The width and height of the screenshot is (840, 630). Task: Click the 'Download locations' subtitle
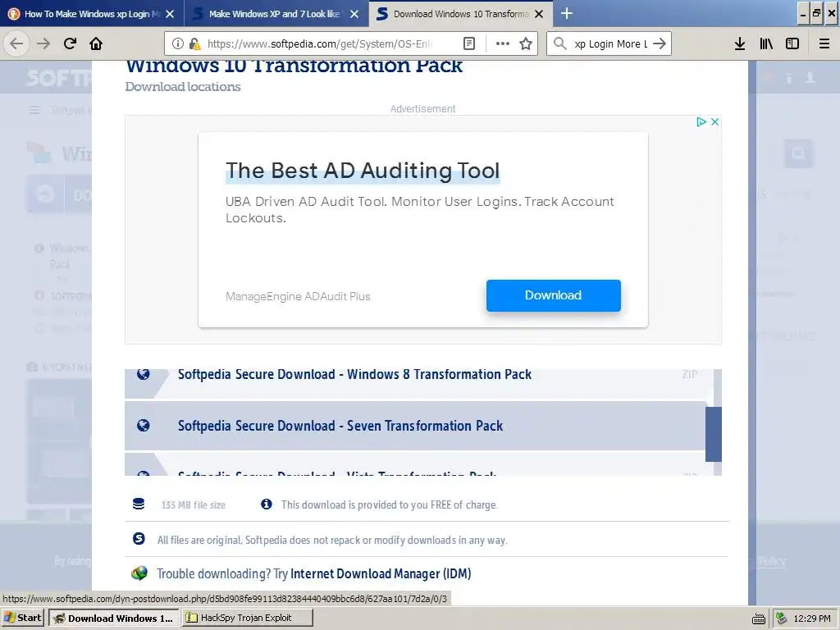click(183, 87)
